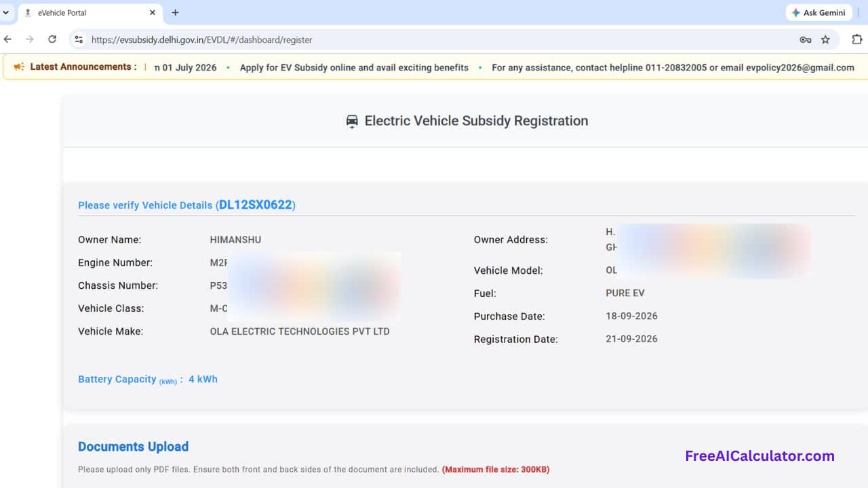868x488 pixels.
Task: Click the 4 kWh battery capacity value
Action: (203, 380)
